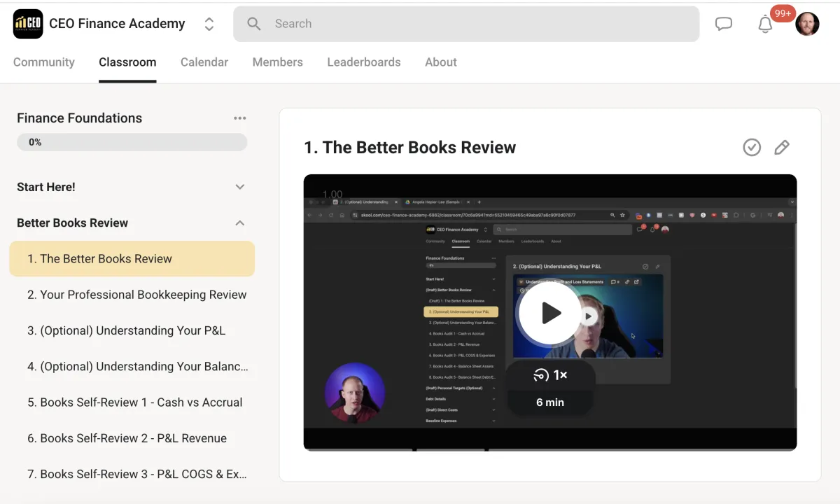Go to the Community tab
This screenshot has width=840, height=504.
click(x=44, y=62)
